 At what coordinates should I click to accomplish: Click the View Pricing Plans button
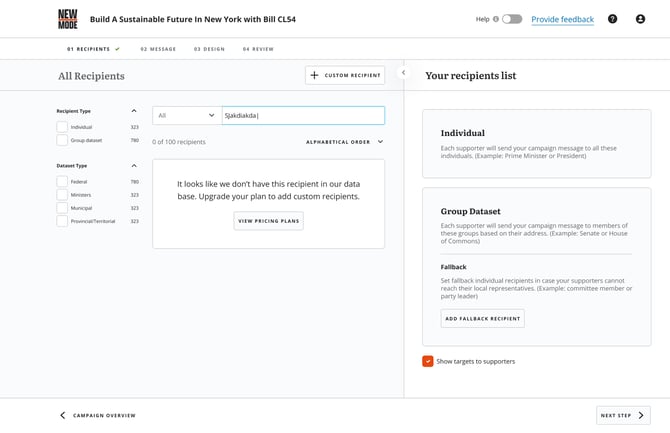pyautogui.click(x=268, y=221)
